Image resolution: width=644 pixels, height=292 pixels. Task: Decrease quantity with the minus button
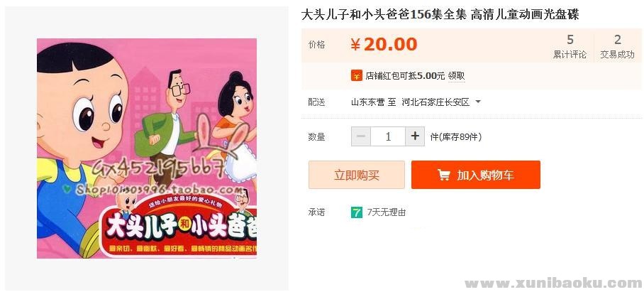[361, 136]
